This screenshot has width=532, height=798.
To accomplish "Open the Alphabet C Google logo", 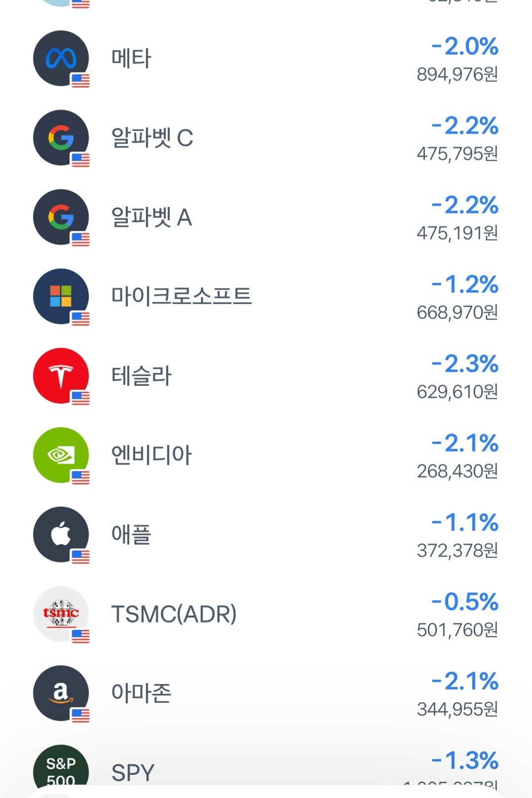I will 61,138.
